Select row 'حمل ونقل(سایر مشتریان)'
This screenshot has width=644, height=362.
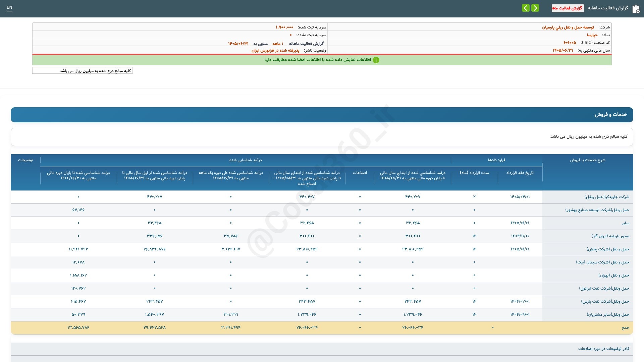pyautogui.click(x=608, y=314)
